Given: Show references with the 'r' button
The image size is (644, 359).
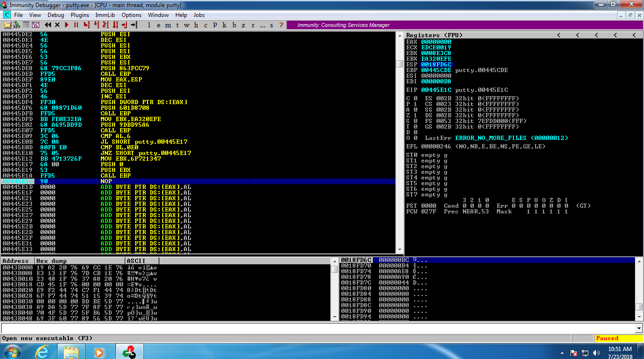Looking at the screenshot, I should click(253, 25).
